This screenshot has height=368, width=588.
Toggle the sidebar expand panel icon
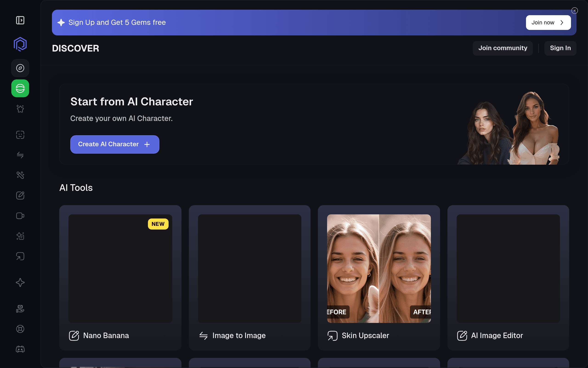pos(20,20)
